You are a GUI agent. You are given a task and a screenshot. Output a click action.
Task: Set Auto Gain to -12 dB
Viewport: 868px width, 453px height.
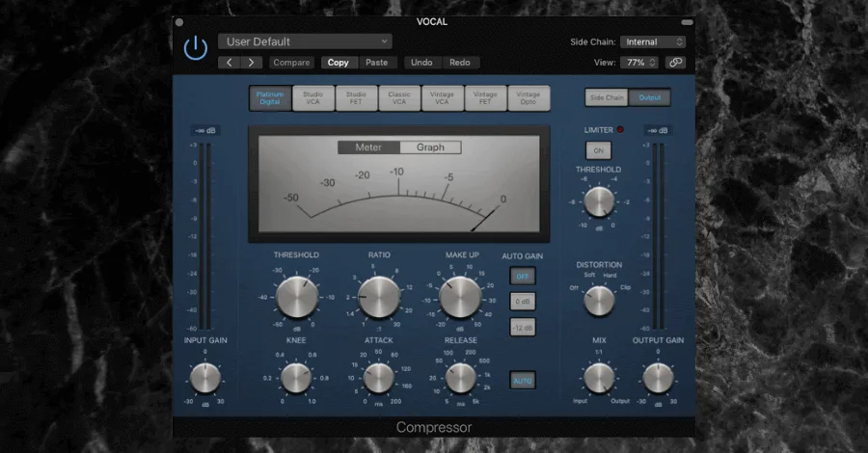523,328
